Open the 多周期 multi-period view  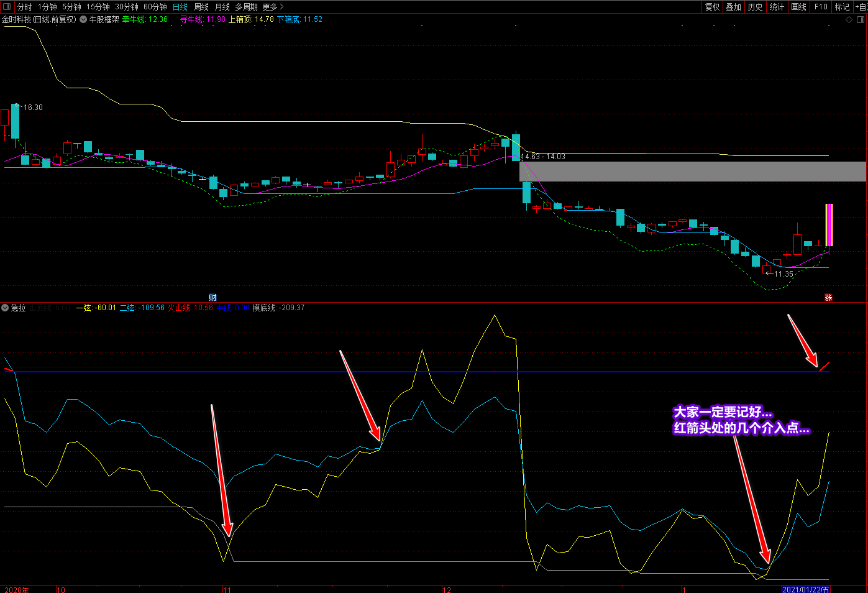coord(246,7)
